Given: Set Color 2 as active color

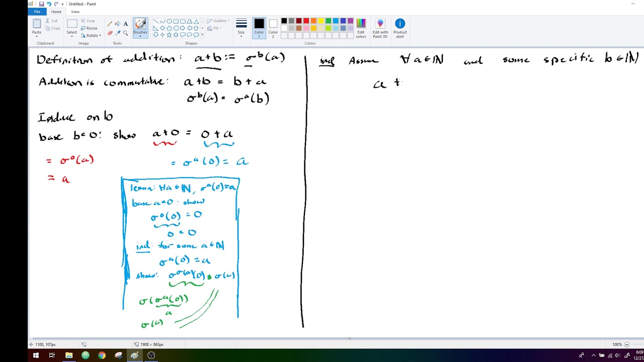Looking at the screenshot, I should [273, 29].
